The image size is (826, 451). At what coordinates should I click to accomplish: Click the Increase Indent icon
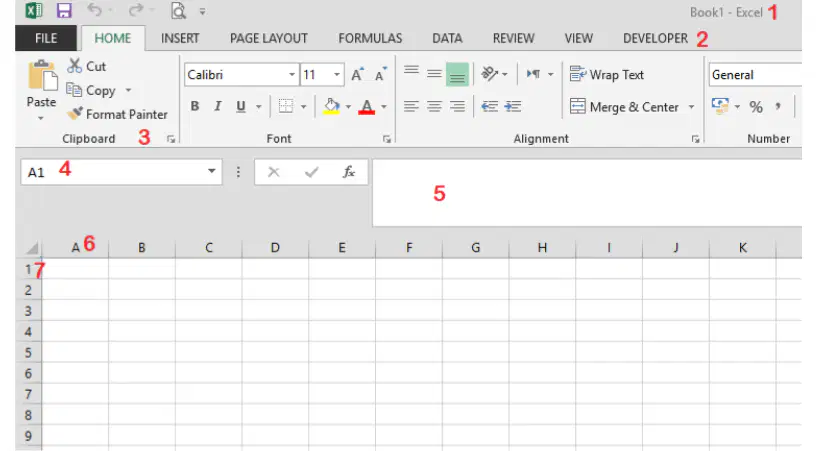513,106
